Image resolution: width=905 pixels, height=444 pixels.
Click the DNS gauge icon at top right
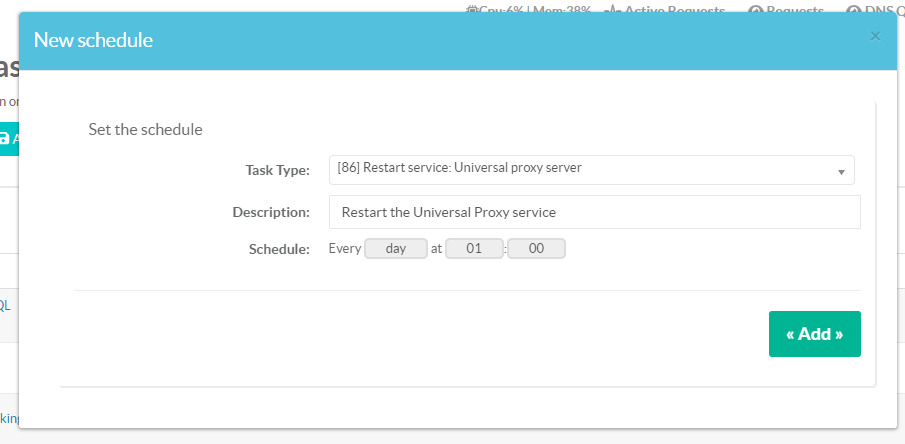pyautogui.click(x=853, y=9)
